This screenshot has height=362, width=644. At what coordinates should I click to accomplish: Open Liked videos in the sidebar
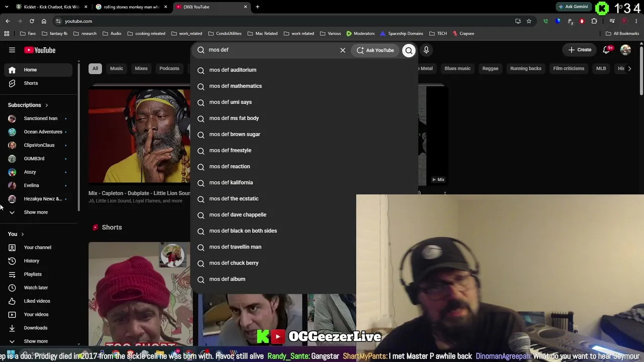[x=39, y=301]
